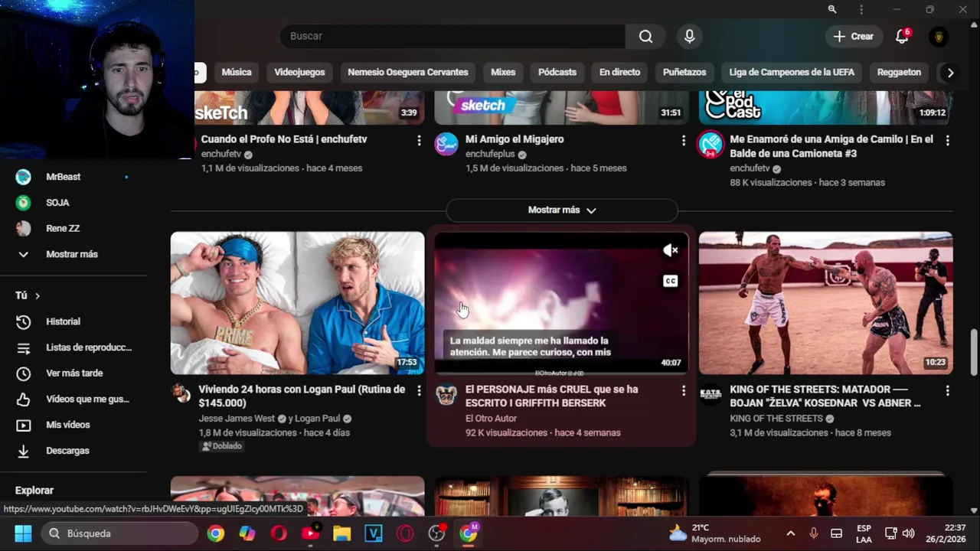The height and width of the screenshot is (551, 980).
Task: Click KING OF THE STREETS channel avatar
Action: [710, 393]
